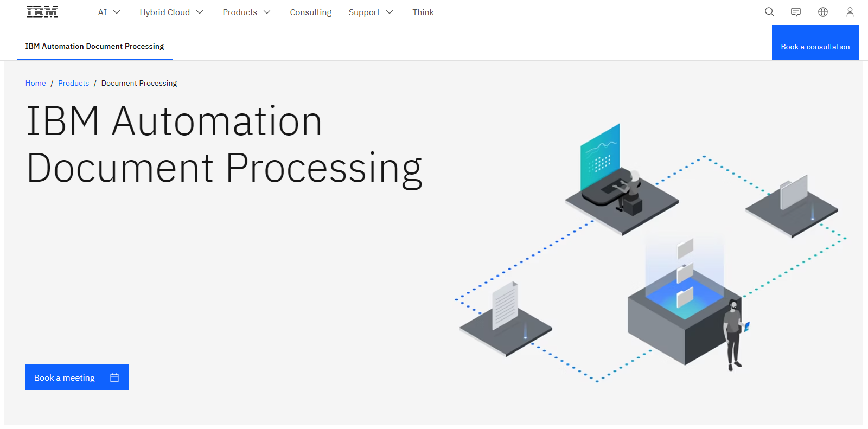Image resolution: width=868 pixels, height=429 pixels.
Task: Open the search icon
Action: (x=769, y=12)
